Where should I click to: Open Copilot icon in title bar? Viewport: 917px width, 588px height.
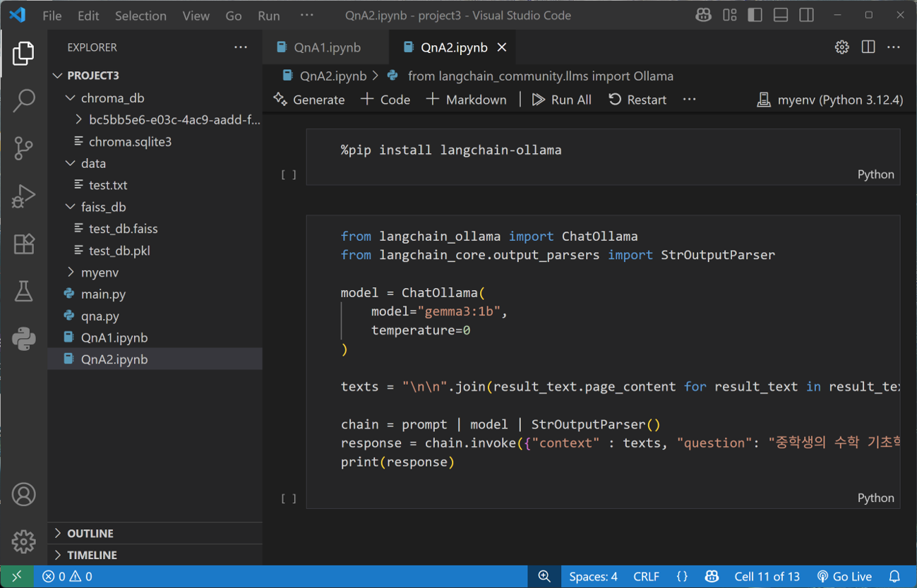pyautogui.click(x=703, y=15)
